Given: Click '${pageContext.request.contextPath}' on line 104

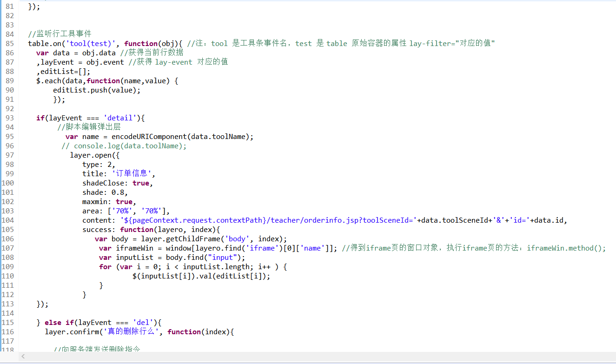Looking at the screenshot, I should [x=195, y=220].
